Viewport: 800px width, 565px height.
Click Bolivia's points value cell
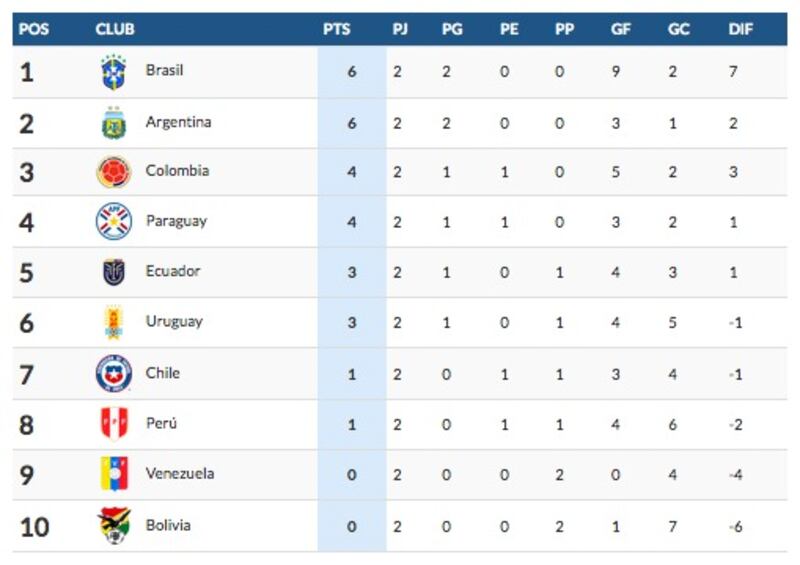(x=352, y=527)
